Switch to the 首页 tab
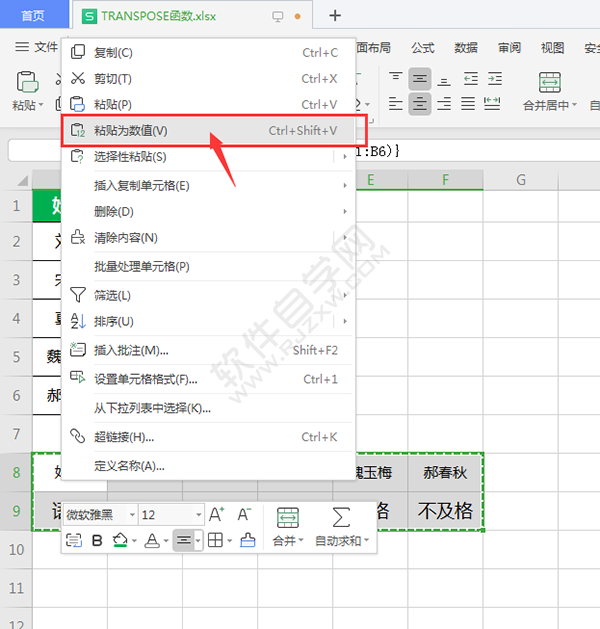Viewport: 600px width, 629px height. point(33,16)
